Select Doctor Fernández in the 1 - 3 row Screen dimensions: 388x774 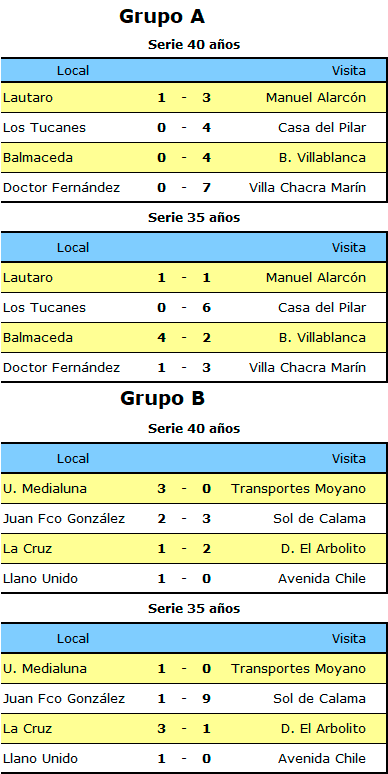click(x=61, y=368)
